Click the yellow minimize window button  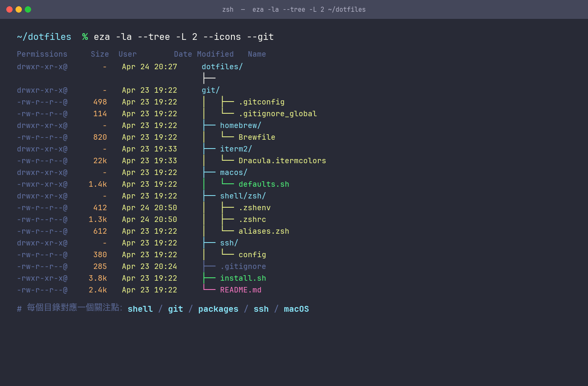point(18,9)
